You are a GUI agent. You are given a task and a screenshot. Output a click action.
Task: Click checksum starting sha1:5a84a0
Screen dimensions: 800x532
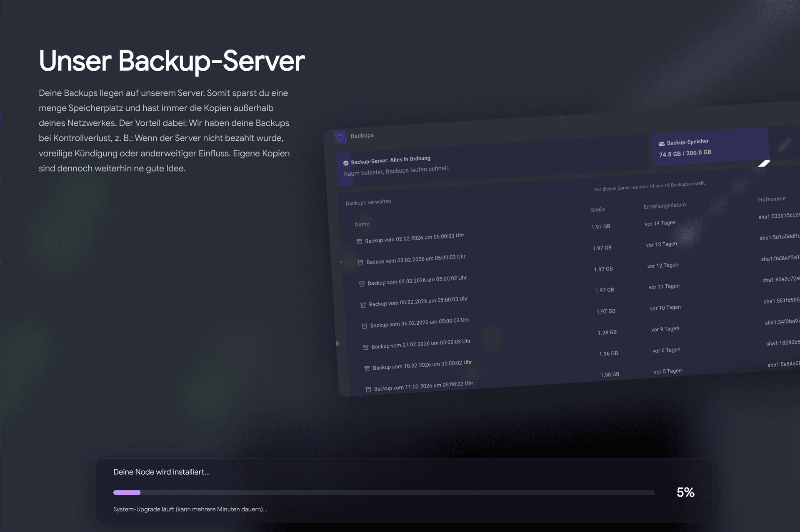coord(783,364)
